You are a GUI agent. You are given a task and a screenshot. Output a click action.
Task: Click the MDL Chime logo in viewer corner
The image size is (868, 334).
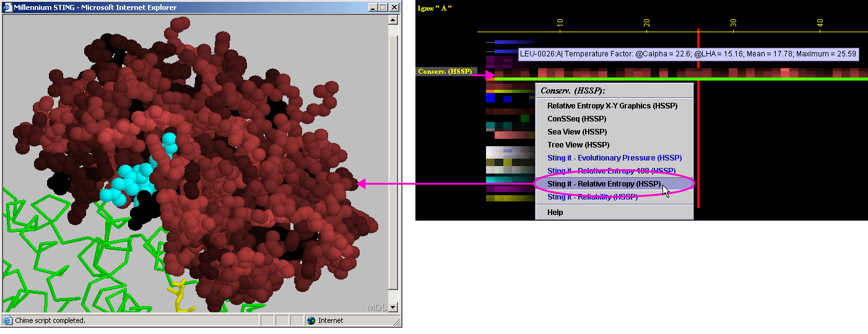tap(376, 307)
